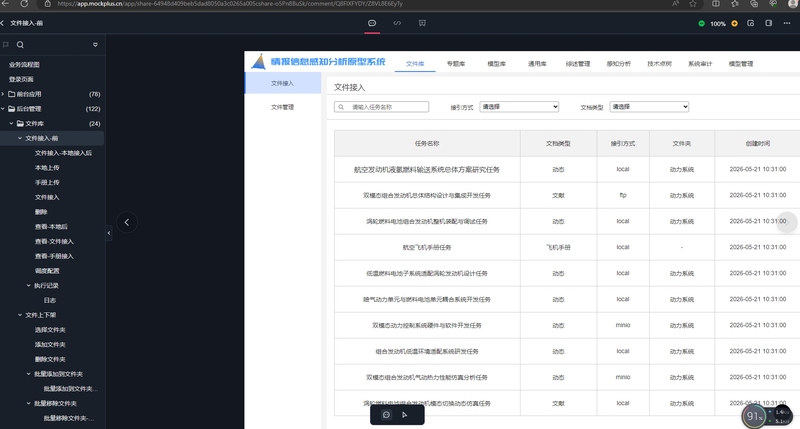Open the 文档类型 请选择 dropdown
The width and height of the screenshot is (800, 429).
[649, 107]
